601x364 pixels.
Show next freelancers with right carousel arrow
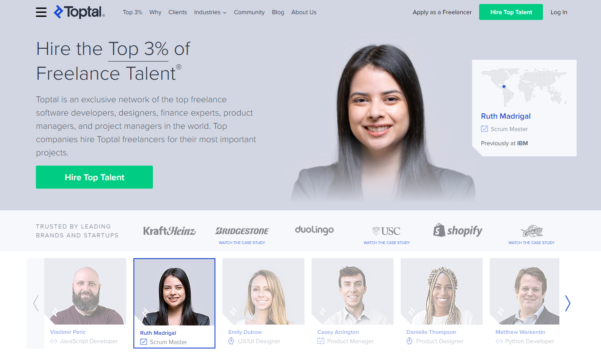click(x=568, y=303)
